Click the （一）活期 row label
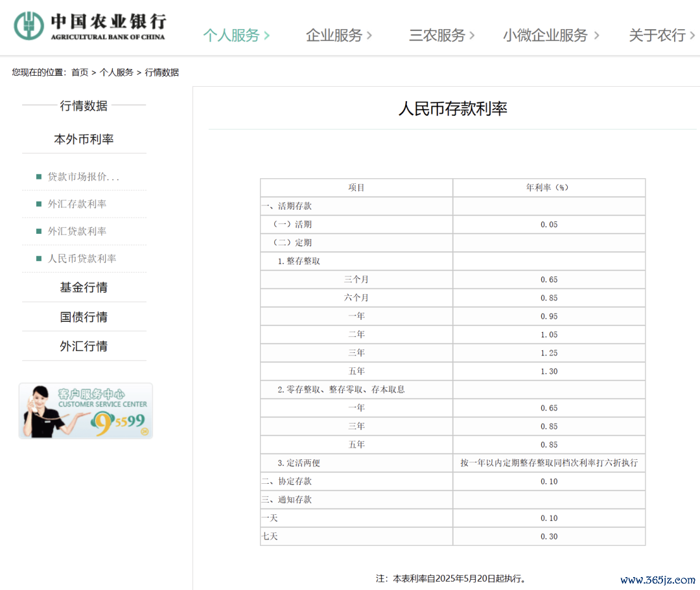This screenshot has width=700, height=590. coord(292,224)
